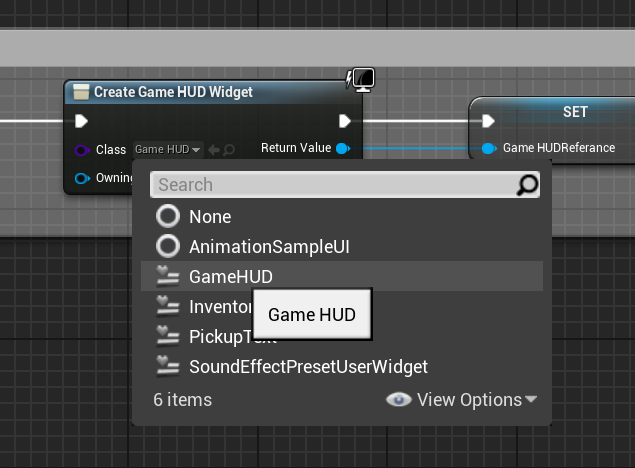The image size is (635, 468).
Task: Open the View Options dropdown
Action: pyautogui.click(x=462, y=400)
